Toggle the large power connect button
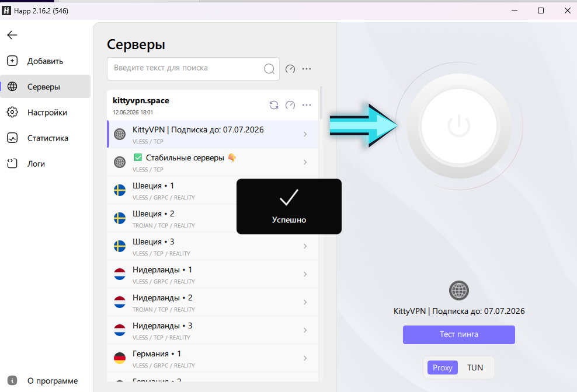This screenshot has width=577, height=392. coord(459,126)
